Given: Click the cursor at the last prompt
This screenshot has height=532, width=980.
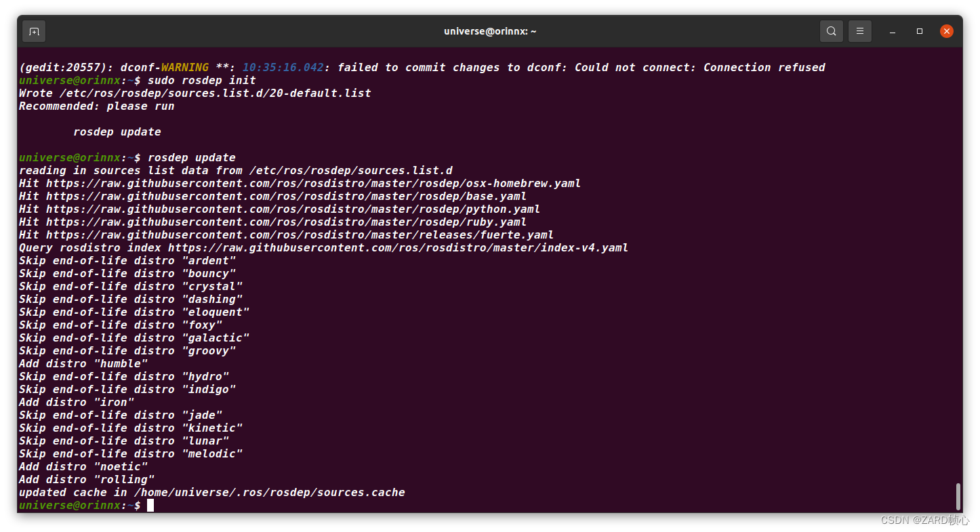Looking at the screenshot, I should pos(150,506).
